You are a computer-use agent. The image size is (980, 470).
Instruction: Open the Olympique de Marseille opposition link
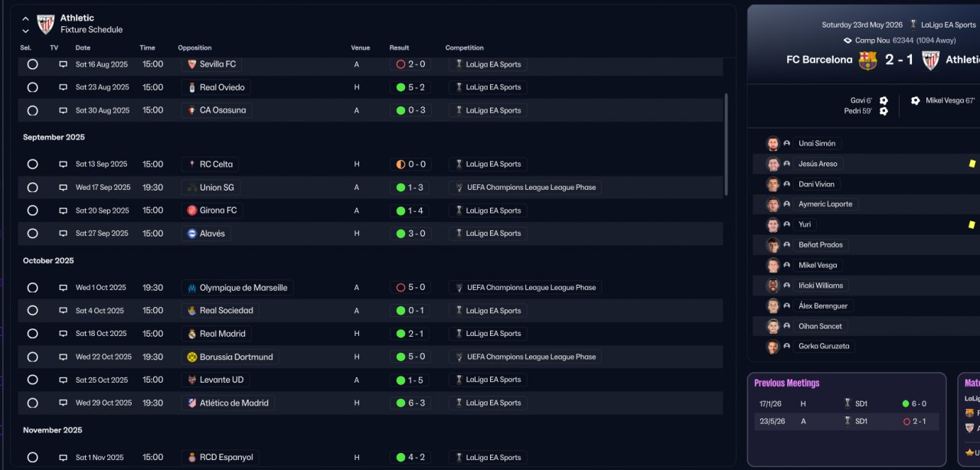click(243, 288)
